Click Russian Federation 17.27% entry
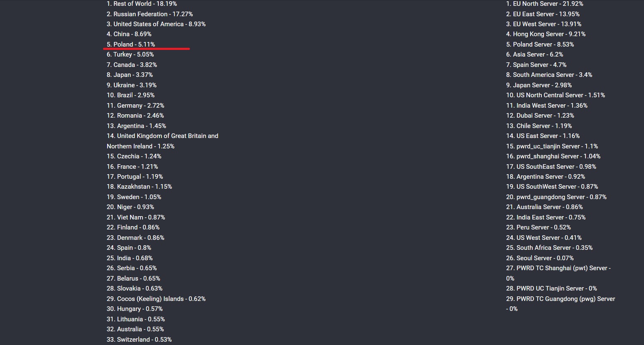This screenshot has width=644, height=345. point(150,14)
